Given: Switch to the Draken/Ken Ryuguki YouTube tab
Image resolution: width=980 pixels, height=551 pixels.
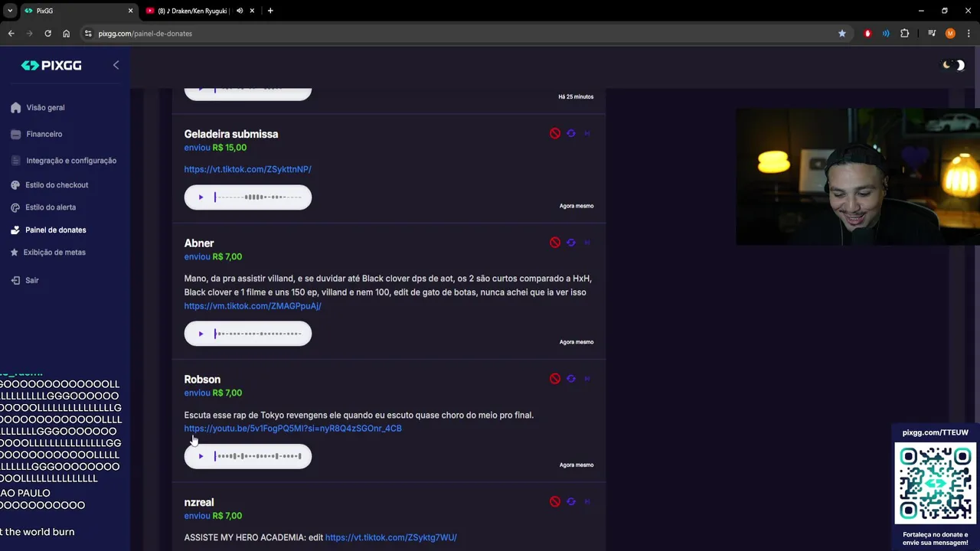Looking at the screenshot, I should [199, 11].
